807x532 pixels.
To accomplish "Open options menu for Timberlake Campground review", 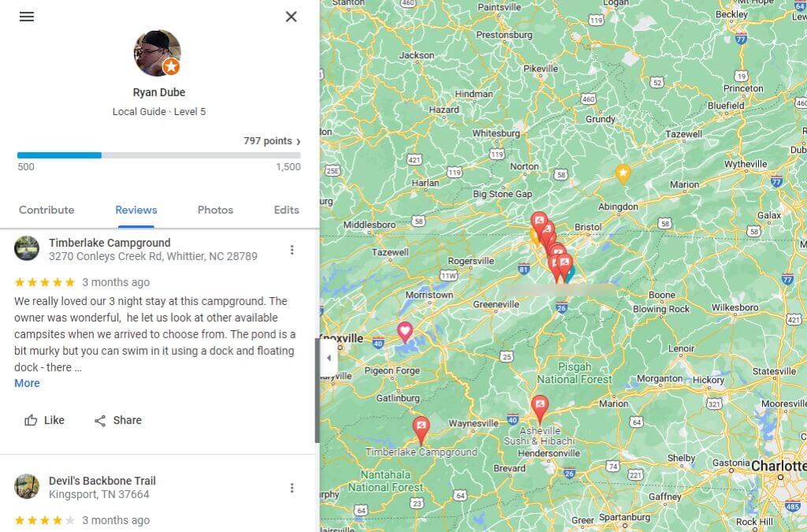I will pyautogui.click(x=292, y=250).
